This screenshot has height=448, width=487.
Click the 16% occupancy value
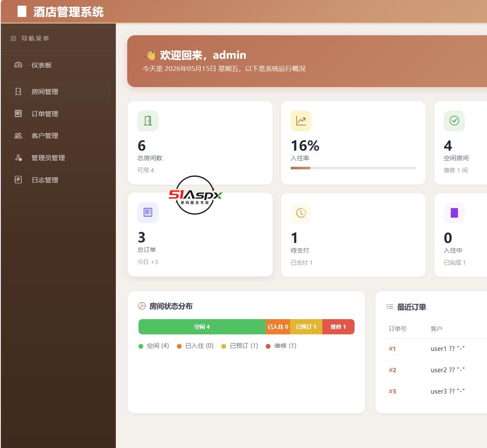pos(305,145)
